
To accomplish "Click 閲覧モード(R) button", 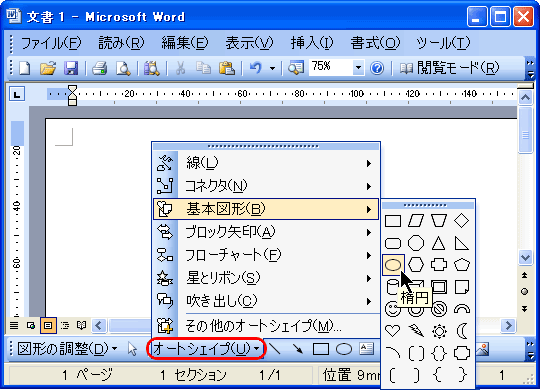I will (450, 68).
